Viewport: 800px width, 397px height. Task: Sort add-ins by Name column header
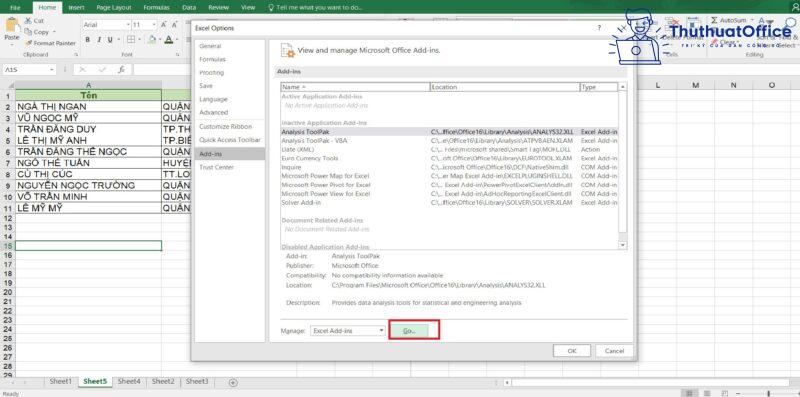pos(355,87)
